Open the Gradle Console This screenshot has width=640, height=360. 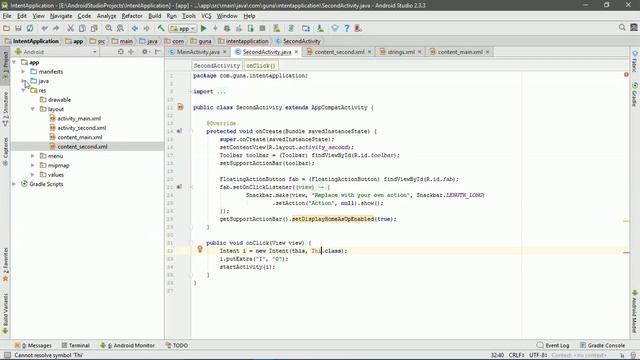[602, 345]
